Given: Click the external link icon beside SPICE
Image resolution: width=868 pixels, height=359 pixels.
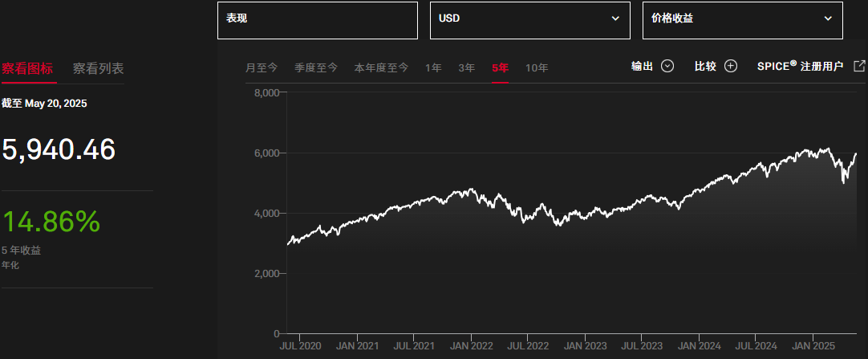Looking at the screenshot, I should [x=859, y=67].
